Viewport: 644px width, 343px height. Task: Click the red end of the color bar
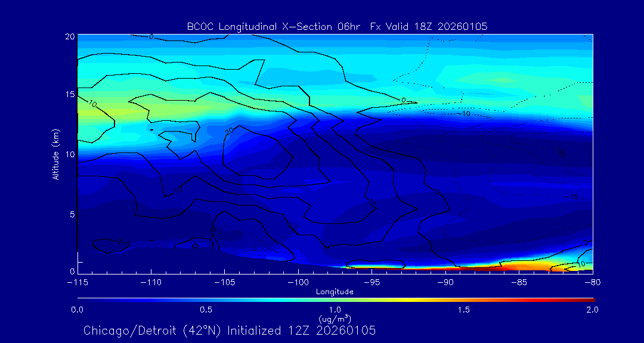(x=587, y=299)
